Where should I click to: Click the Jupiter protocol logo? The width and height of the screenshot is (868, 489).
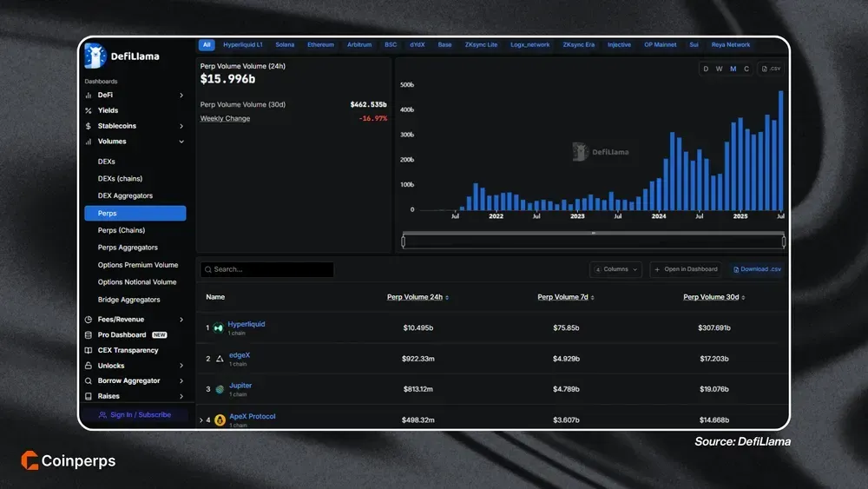pyautogui.click(x=220, y=389)
